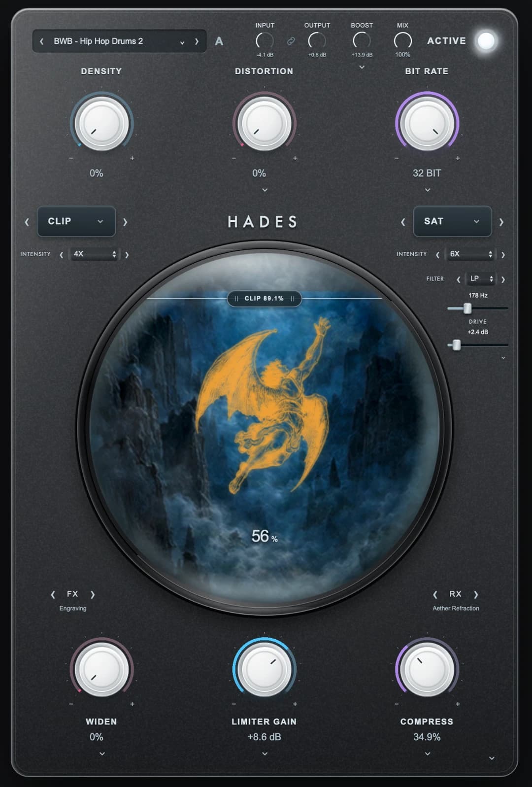Image resolution: width=532 pixels, height=787 pixels.
Task: Go to next preset with right arrow
Action: 197,41
